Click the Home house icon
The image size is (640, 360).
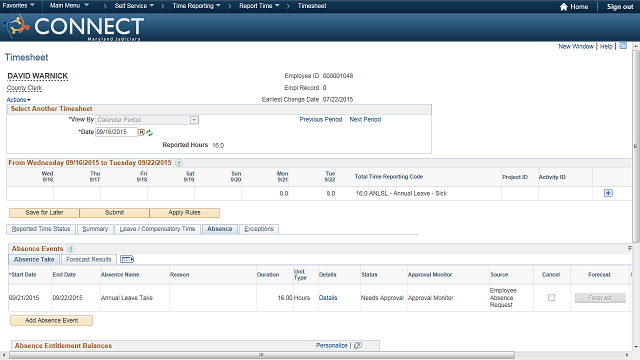click(564, 7)
